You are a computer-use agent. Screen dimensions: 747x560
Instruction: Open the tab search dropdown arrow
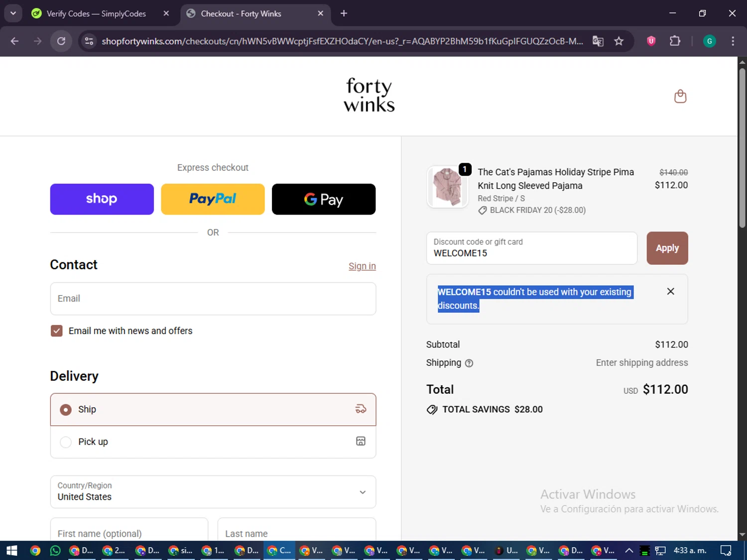click(13, 13)
